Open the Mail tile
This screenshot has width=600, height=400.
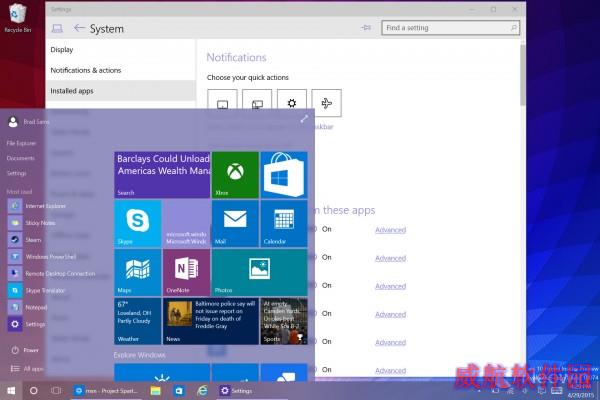coord(235,224)
